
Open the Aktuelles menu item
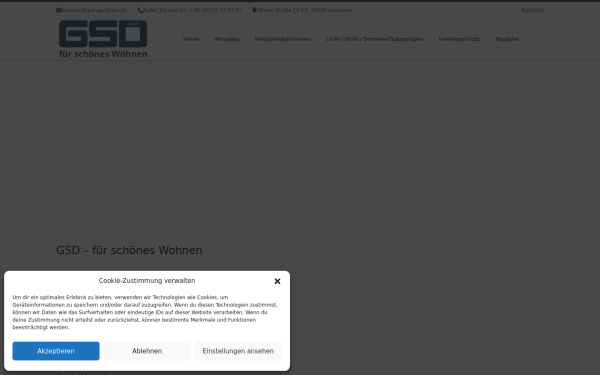coord(227,39)
